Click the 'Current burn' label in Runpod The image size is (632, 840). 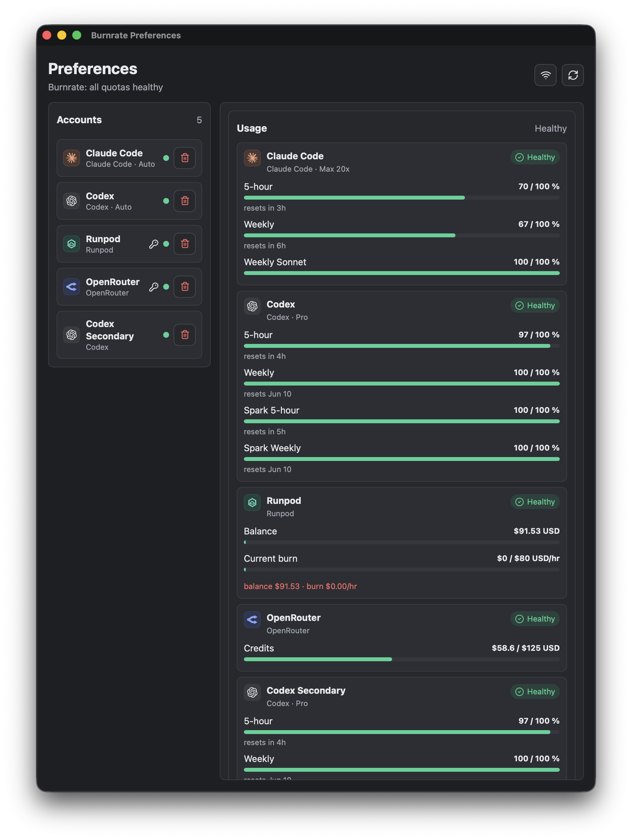270,559
